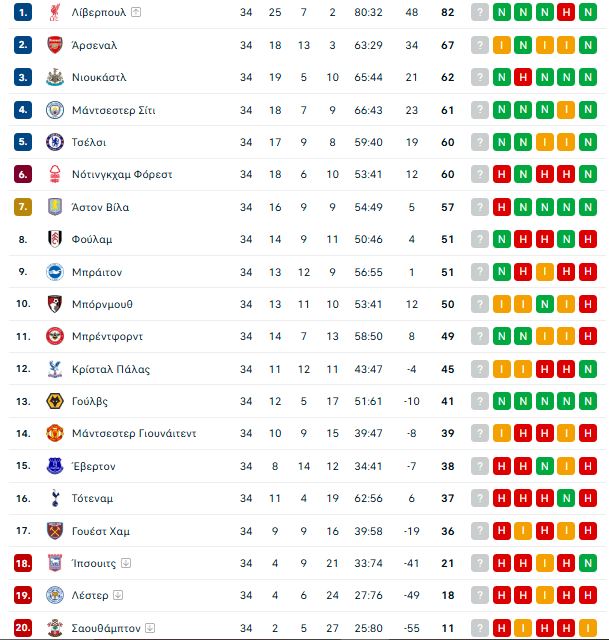Image resolution: width=609 pixels, height=640 pixels.
Task: Click Newcastle's red H form badge
Action: point(523,77)
